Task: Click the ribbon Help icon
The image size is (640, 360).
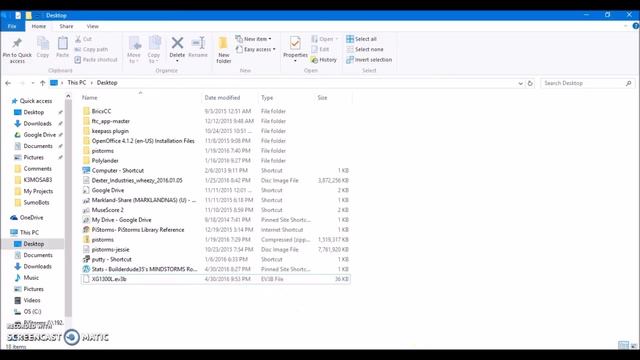Action: coord(636,26)
